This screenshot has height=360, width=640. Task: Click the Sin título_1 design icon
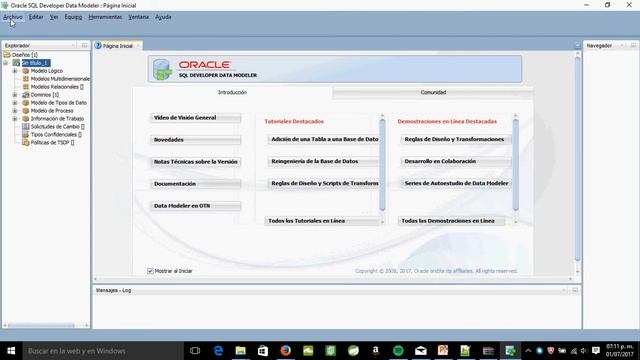[x=16, y=63]
